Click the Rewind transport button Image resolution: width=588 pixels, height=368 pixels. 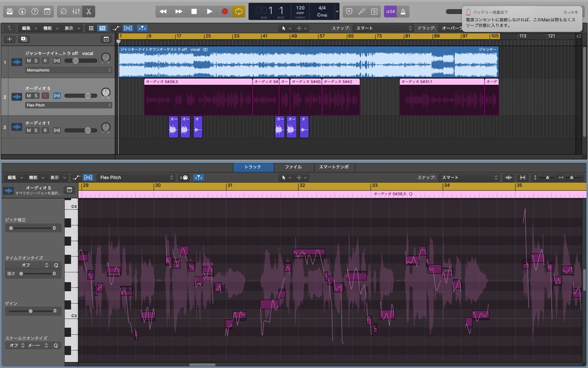[x=163, y=11]
